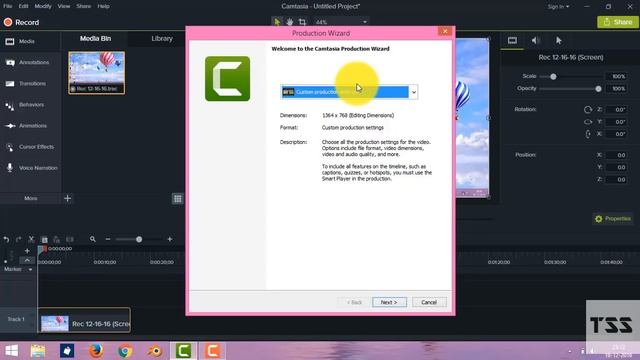Click the Rotation Z value field
The width and height of the screenshot is (640, 360).
click(x=617, y=109)
